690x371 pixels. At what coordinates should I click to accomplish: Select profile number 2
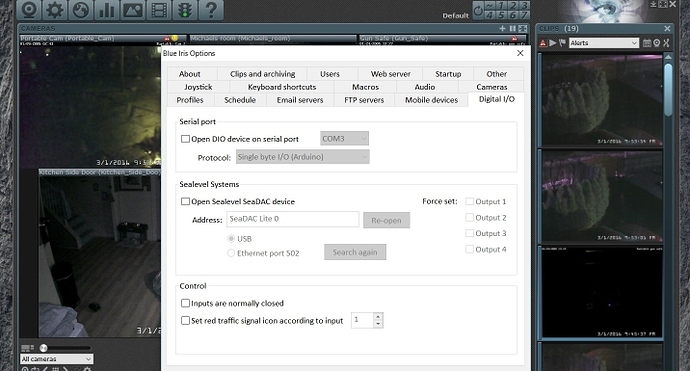[x=513, y=5]
